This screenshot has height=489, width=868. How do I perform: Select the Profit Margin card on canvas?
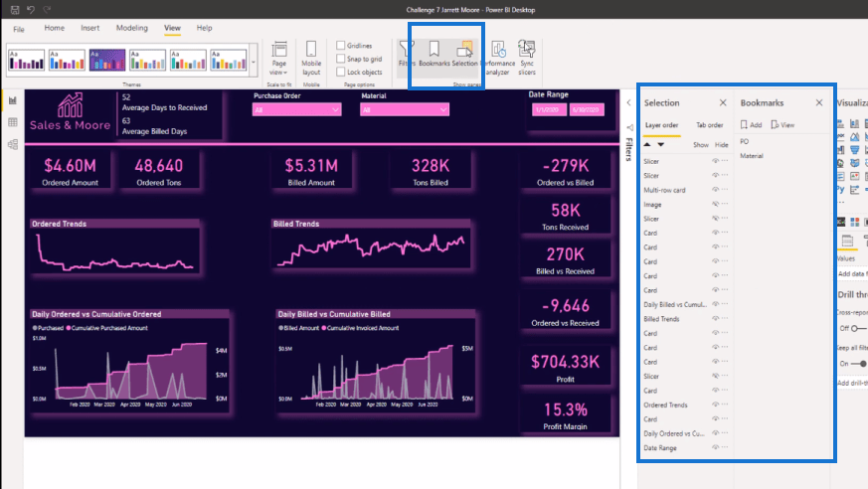pos(565,414)
